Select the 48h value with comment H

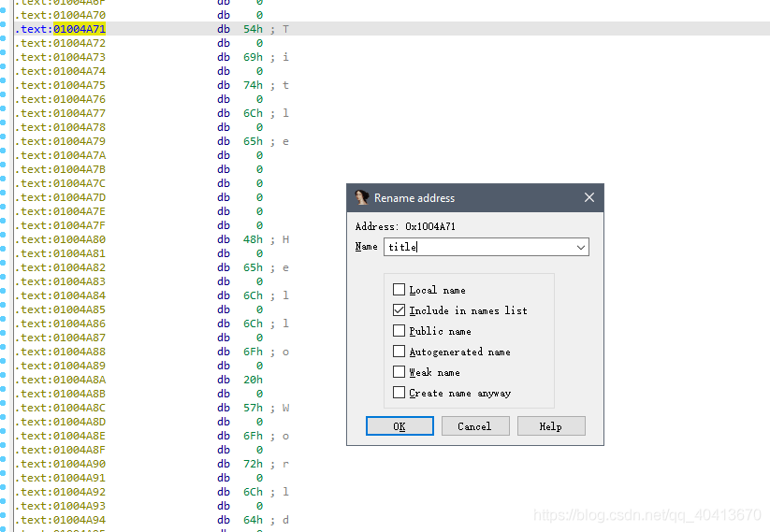[253, 239]
